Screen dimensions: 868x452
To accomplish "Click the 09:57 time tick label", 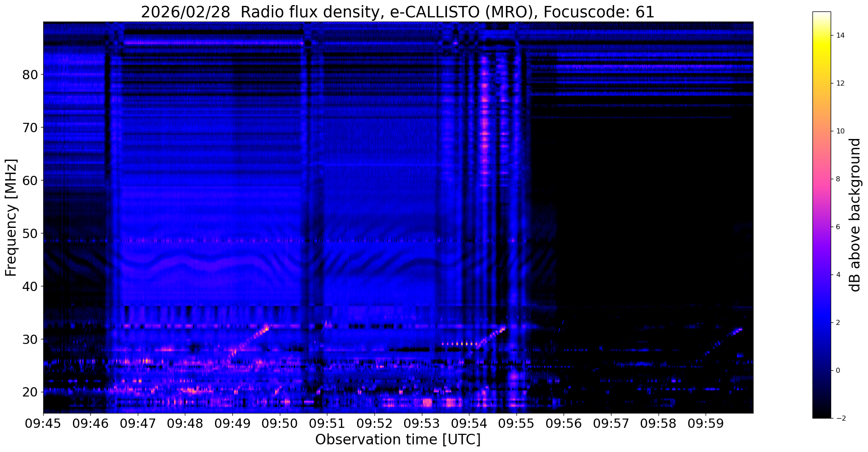I will pos(611,424).
